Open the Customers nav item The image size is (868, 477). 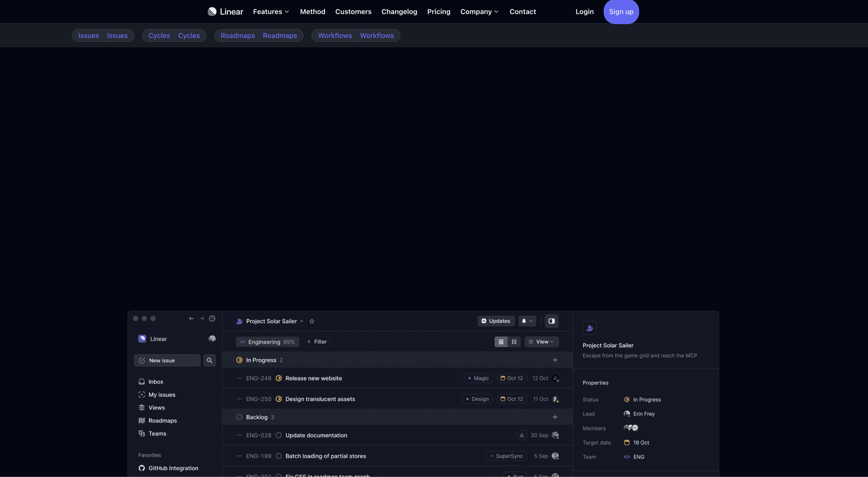coord(353,12)
